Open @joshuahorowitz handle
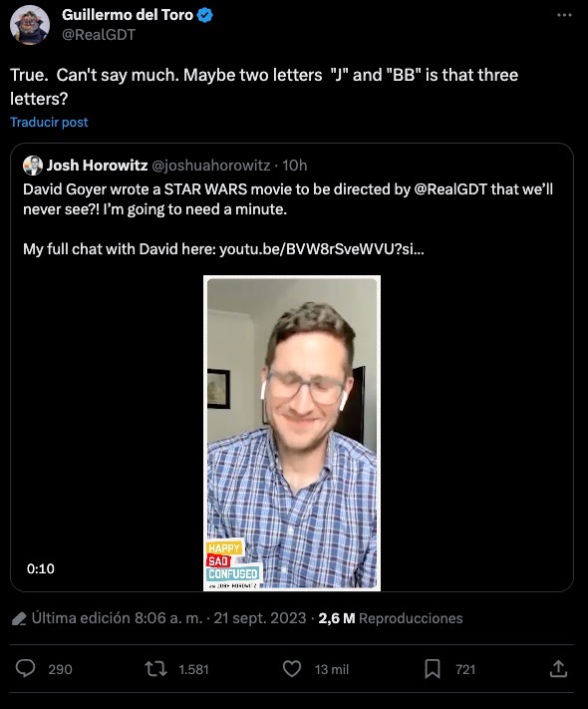The width and height of the screenshot is (588, 709). pos(210,166)
